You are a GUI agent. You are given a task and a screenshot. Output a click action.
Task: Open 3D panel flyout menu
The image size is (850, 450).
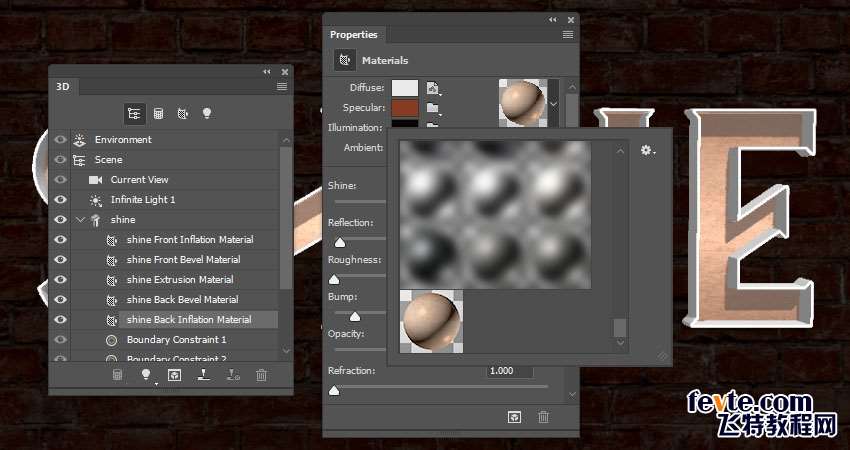coord(282,86)
